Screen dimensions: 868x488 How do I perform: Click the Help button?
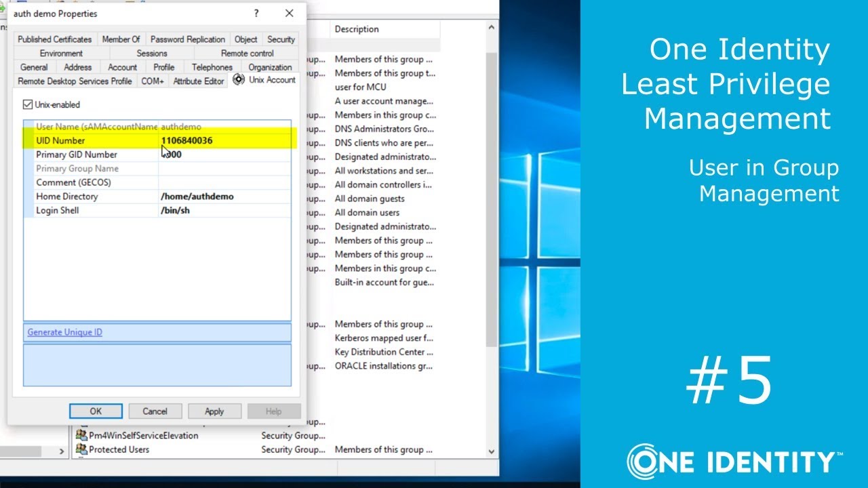[x=274, y=411]
